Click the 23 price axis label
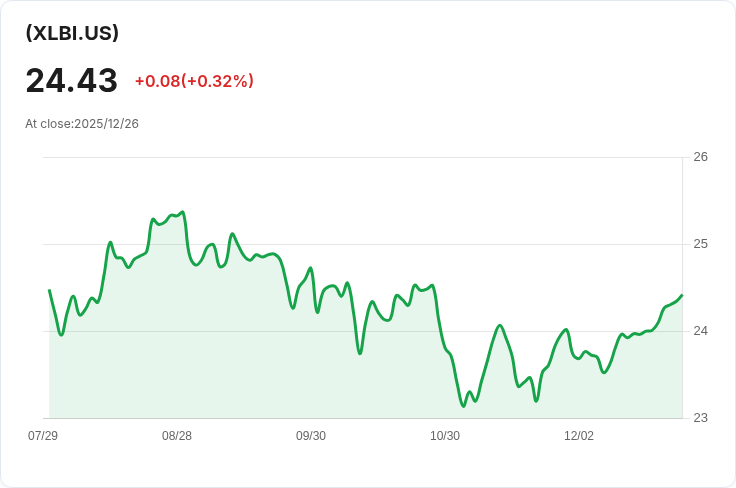736x488 pixels. point(700,418)
